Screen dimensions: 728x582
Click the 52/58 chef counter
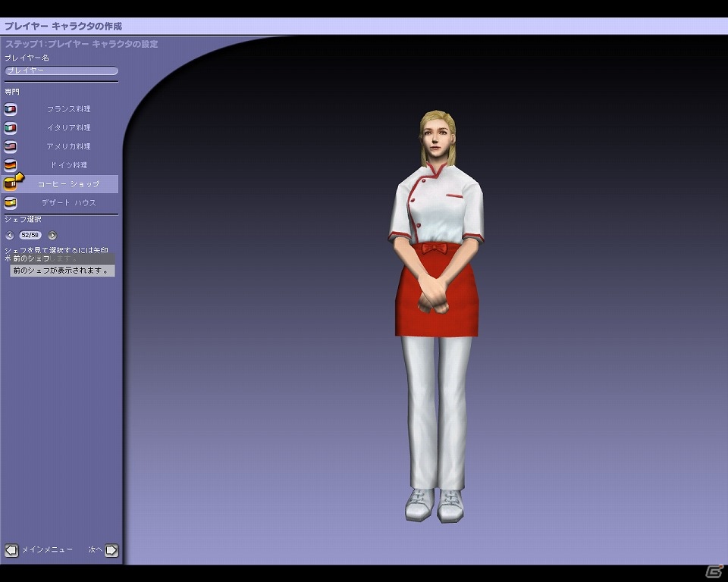(x=30, y=236)
